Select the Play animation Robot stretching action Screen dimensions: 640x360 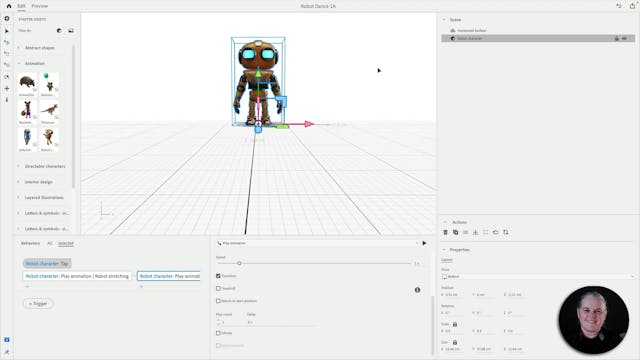pos(77,276)
